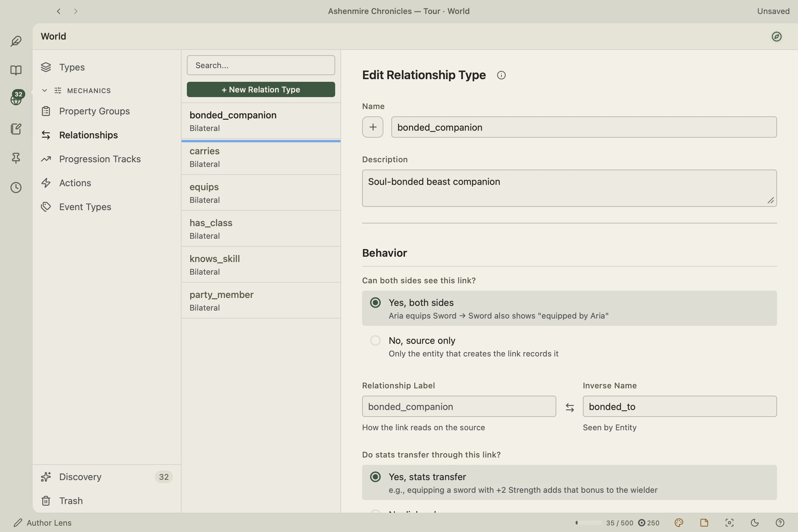Click the Author Lens label in status bar
This screenshot has width=798, height=532.
49,522
